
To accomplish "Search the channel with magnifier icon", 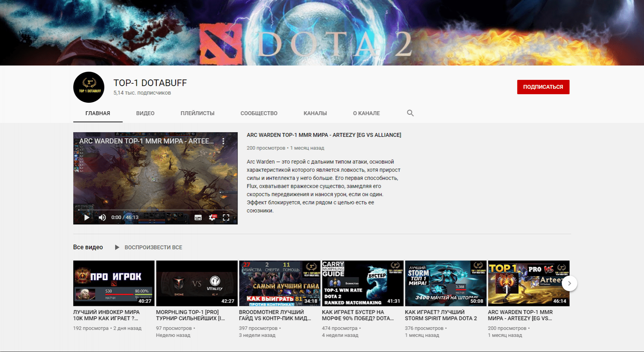I will (410, 113).
